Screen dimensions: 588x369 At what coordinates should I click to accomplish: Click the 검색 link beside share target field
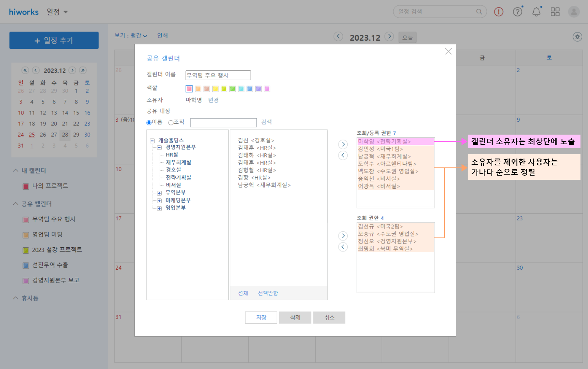coord(266,122)
